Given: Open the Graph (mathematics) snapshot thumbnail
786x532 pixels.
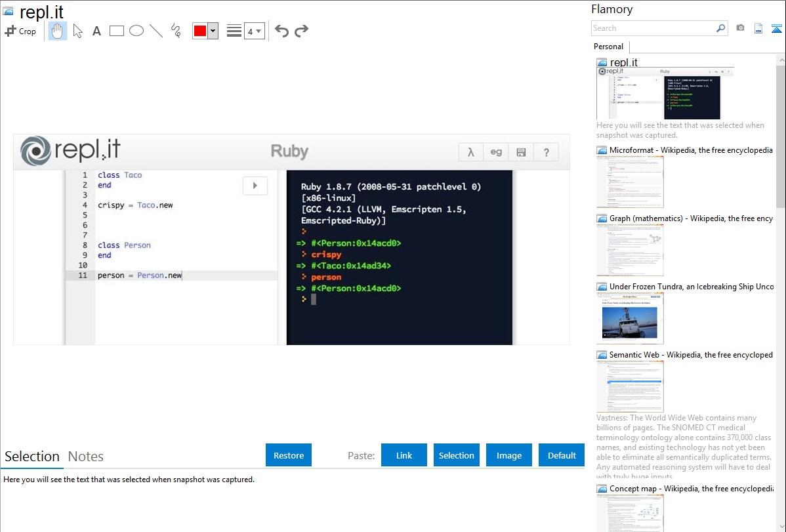Looking at the screenshot, I should click(x=630, y=250).
